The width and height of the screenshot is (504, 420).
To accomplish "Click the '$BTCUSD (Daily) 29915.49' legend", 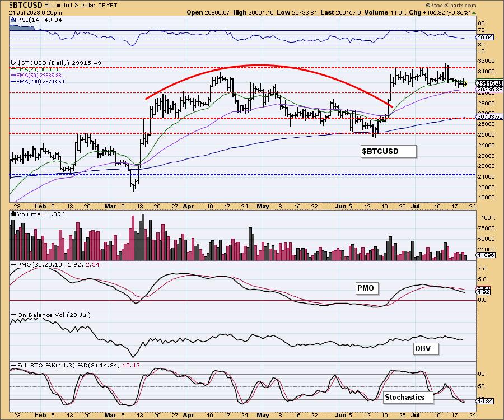I will 59,63.
